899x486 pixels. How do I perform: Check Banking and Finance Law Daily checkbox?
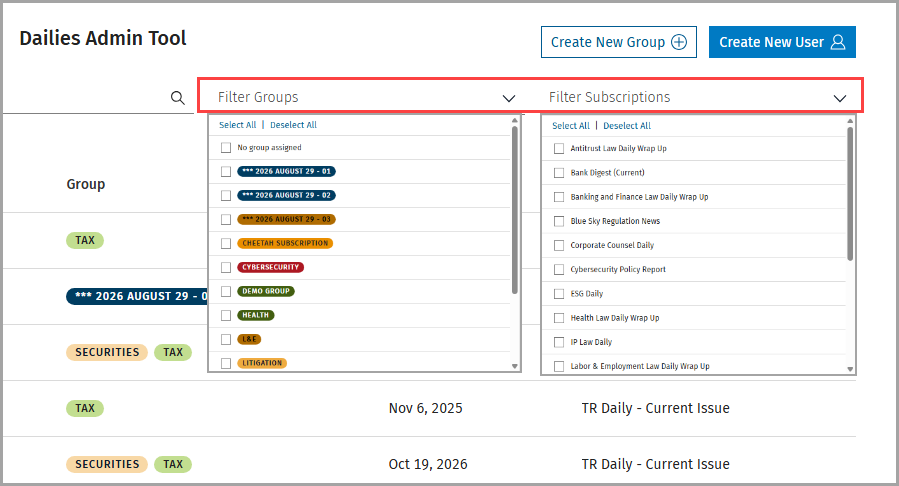tap(559, 197)
